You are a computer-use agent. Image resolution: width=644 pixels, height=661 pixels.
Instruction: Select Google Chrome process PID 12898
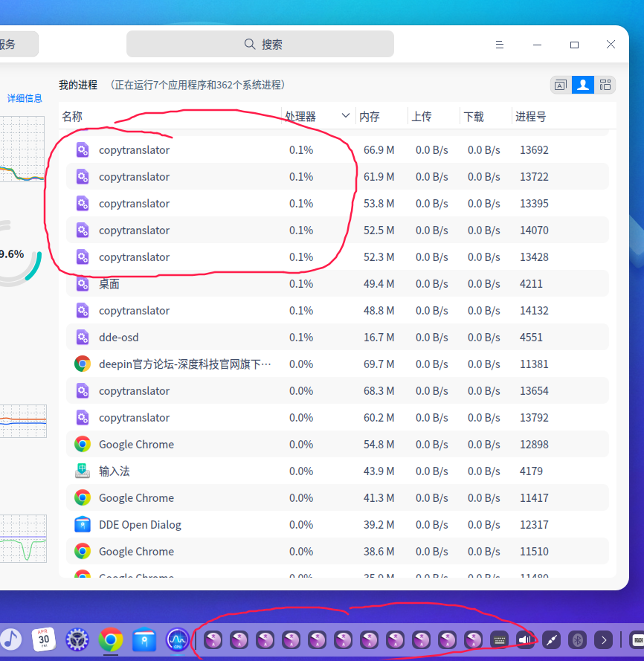(x=338, y=445)
